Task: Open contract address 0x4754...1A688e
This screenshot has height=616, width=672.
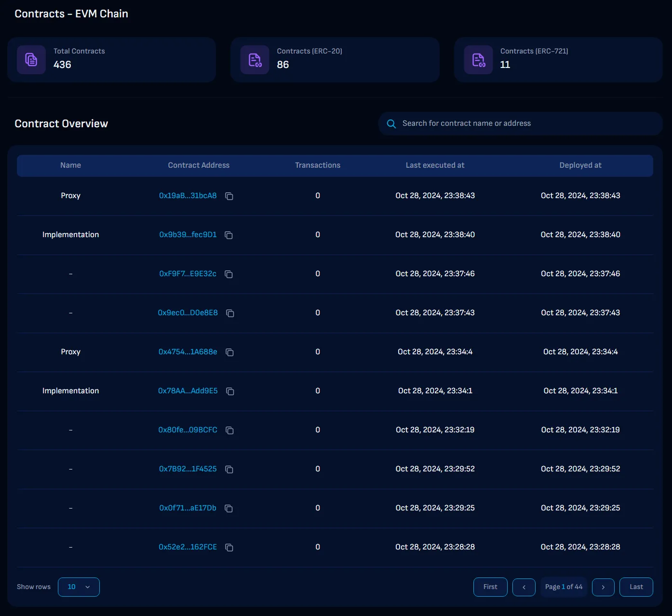Action: coord(188,352)
